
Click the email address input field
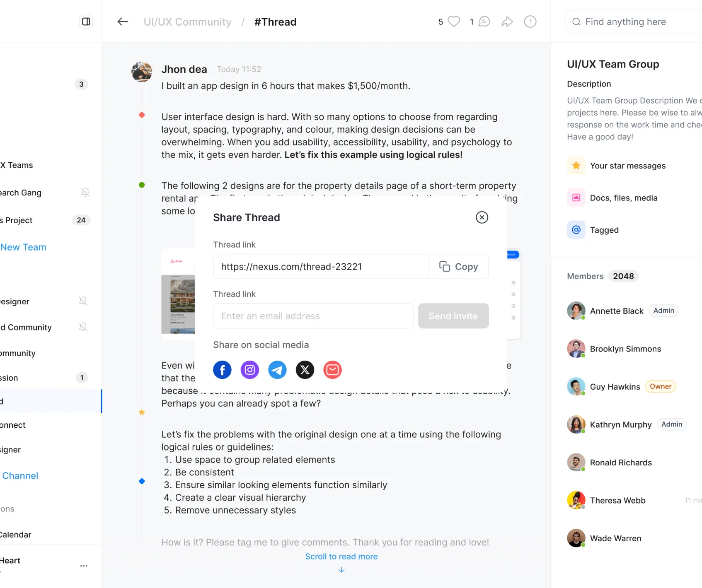313,316
